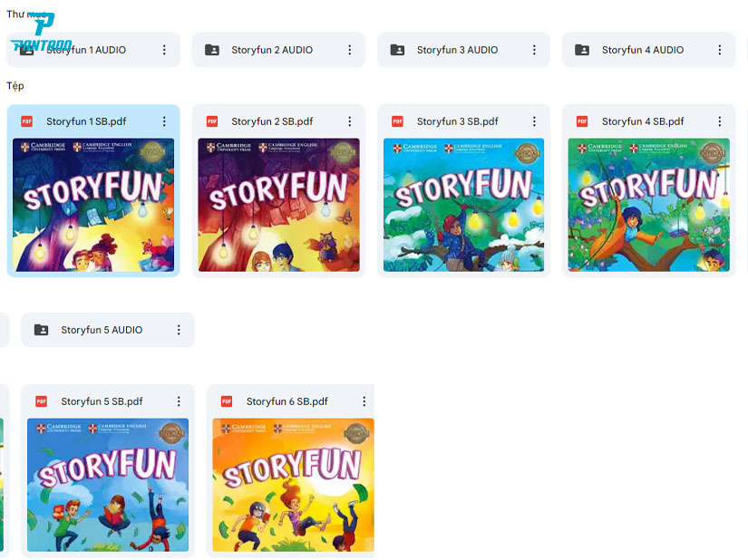Open more actions for Storyfun 3 SB.pdf
This screenshot has height=560, width=748.
click(534, 121)
